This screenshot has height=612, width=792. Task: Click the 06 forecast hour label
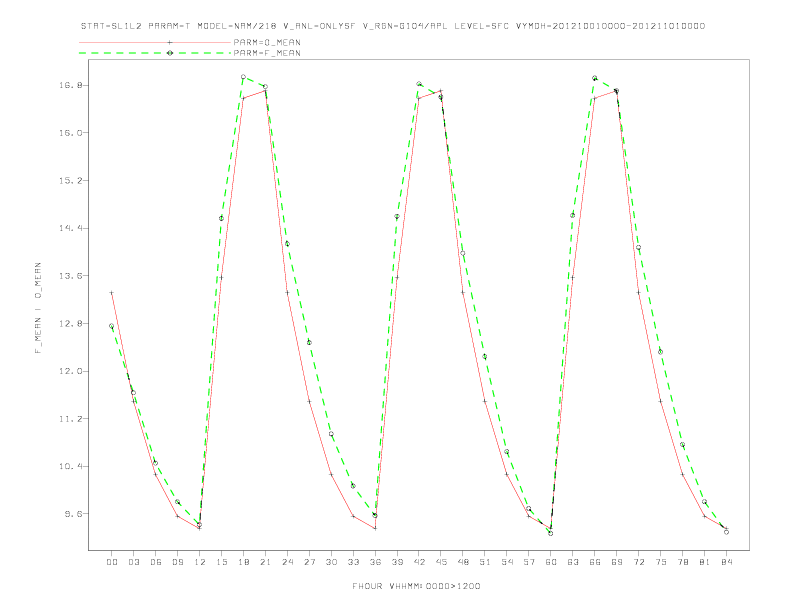coord(156,562)
